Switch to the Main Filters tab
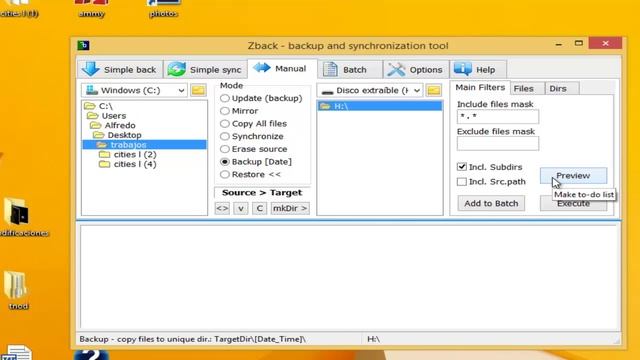 pos(480,87)
